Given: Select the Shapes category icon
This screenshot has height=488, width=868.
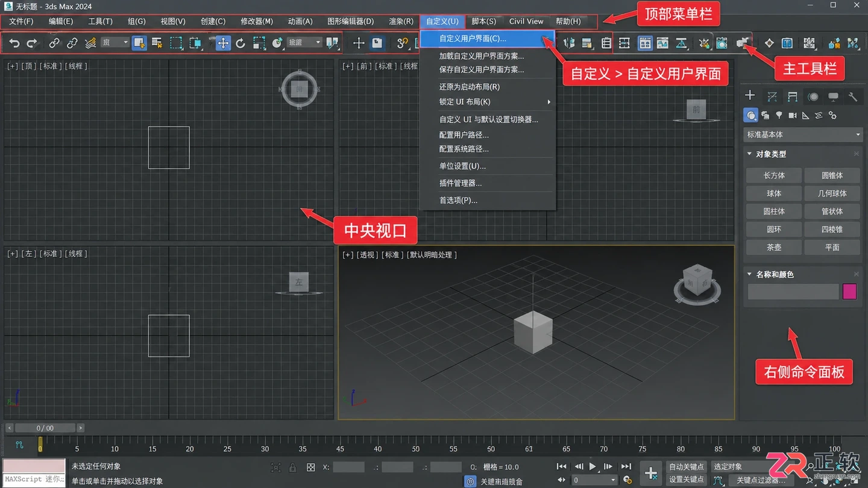Looking at the screenshot, I should (x=766, y=115).
